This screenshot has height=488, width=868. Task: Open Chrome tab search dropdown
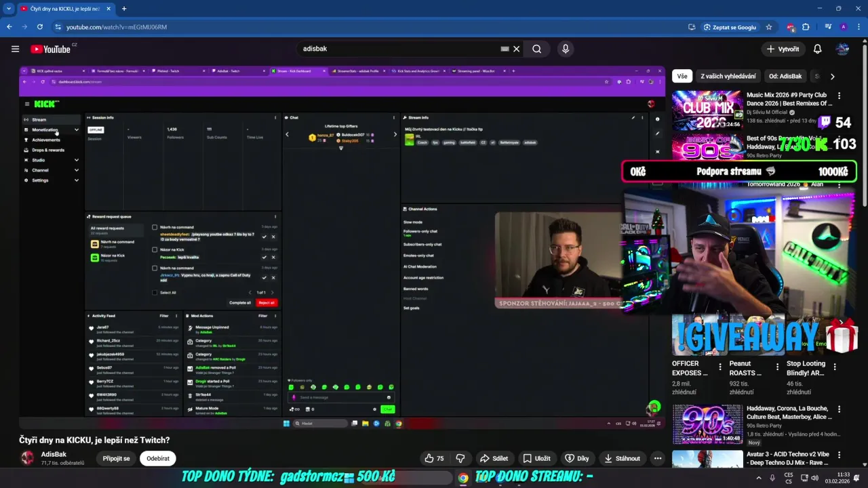[9, 9]
